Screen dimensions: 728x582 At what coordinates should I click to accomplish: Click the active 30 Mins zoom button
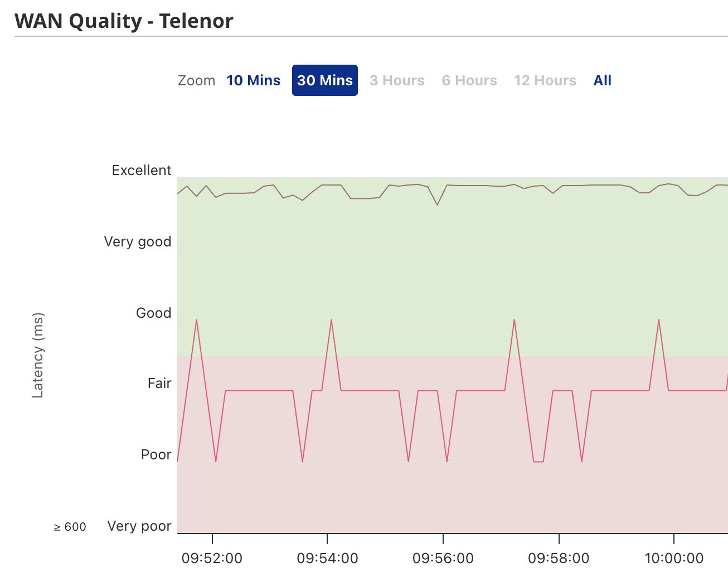point(325,80)
